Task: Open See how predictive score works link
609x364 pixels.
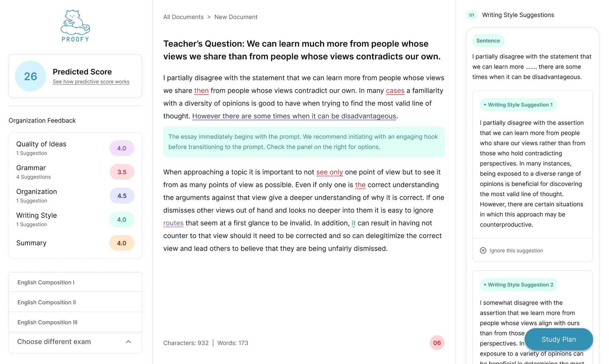Action: (91, 81)
